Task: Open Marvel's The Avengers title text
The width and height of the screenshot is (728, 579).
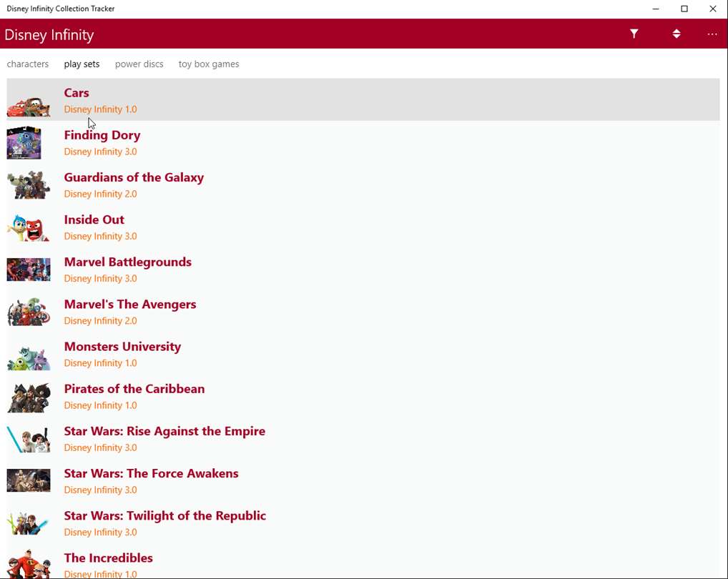Action: (130, 305)
